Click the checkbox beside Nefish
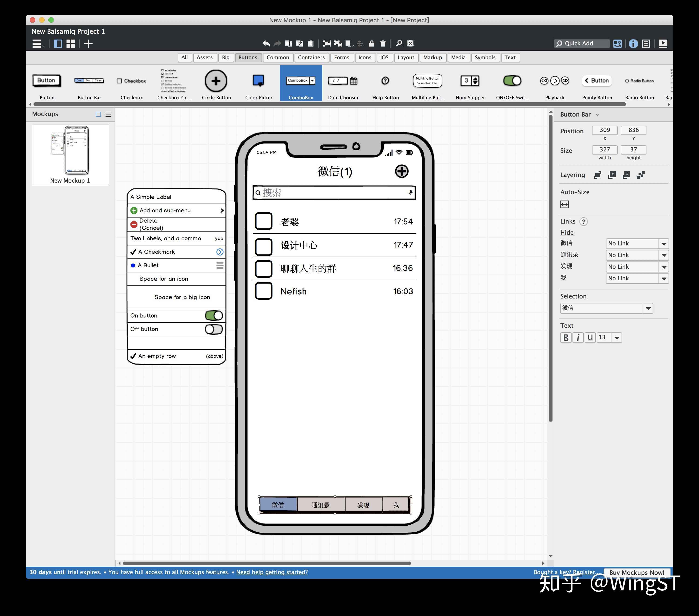Image resolution: width=699 pixels, height=616 pixels. 264,291
